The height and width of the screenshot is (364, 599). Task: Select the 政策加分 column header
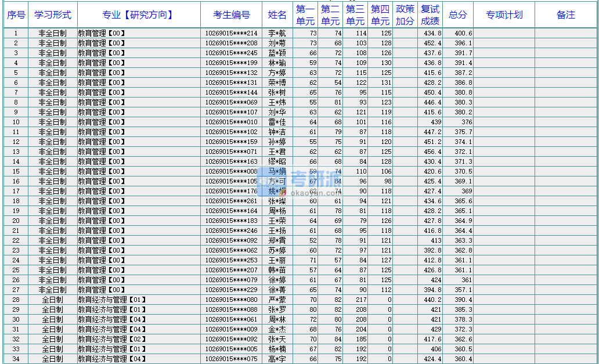405,15
